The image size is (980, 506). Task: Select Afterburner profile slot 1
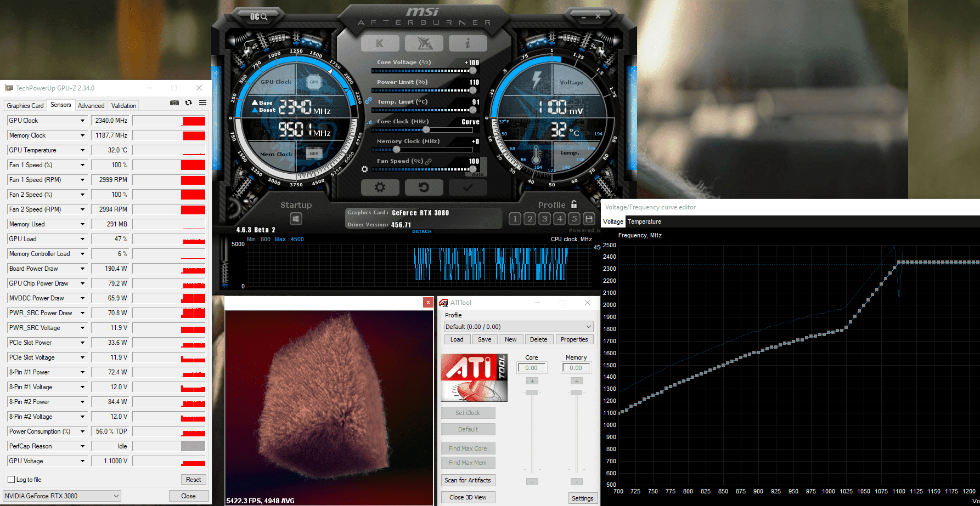coord(515,219)
